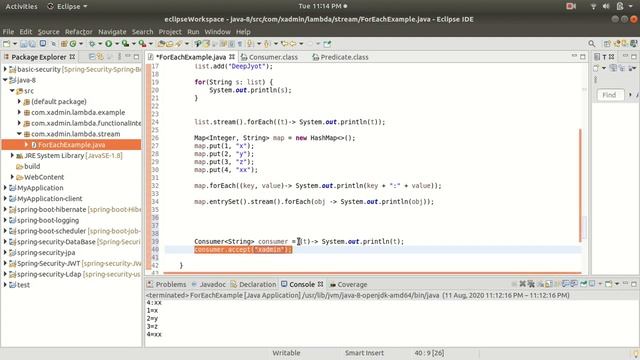Close the ForEachExample.java editor tab

pos(232,57)
